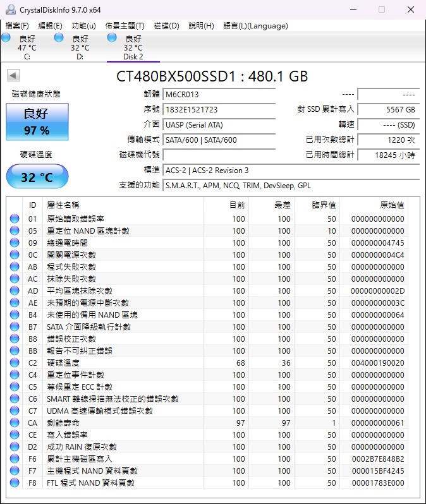Switch to the D: 32 °C disk tab
The width and height of the screenshot is (426, 504).
(x=80, y=47)
